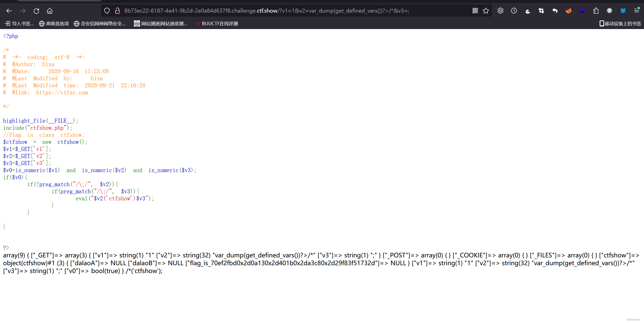
Task: Navigate back with the back arrow
Action: tap(9, 11)
